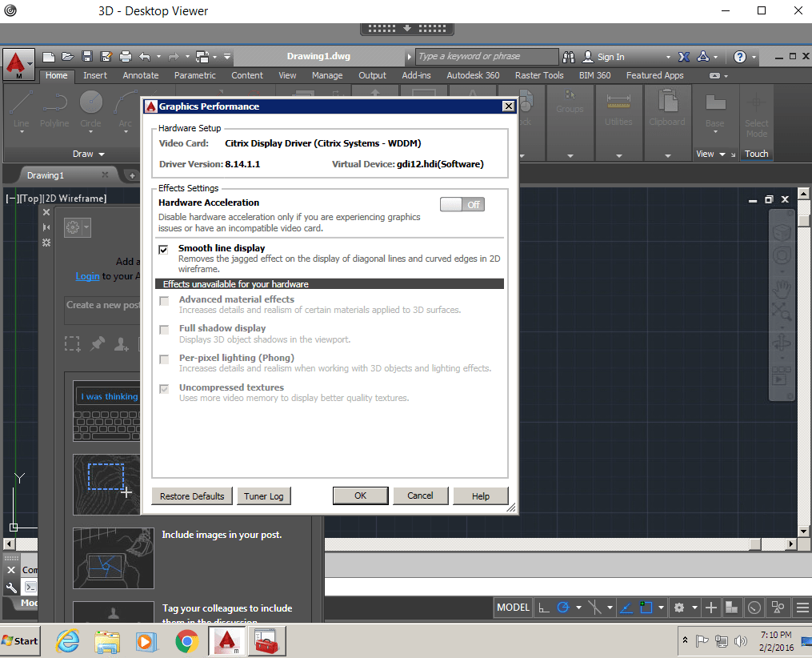Click the pin location icon in design feed
This screenshot has height=658, width=812.
click(x=98, y=343)
